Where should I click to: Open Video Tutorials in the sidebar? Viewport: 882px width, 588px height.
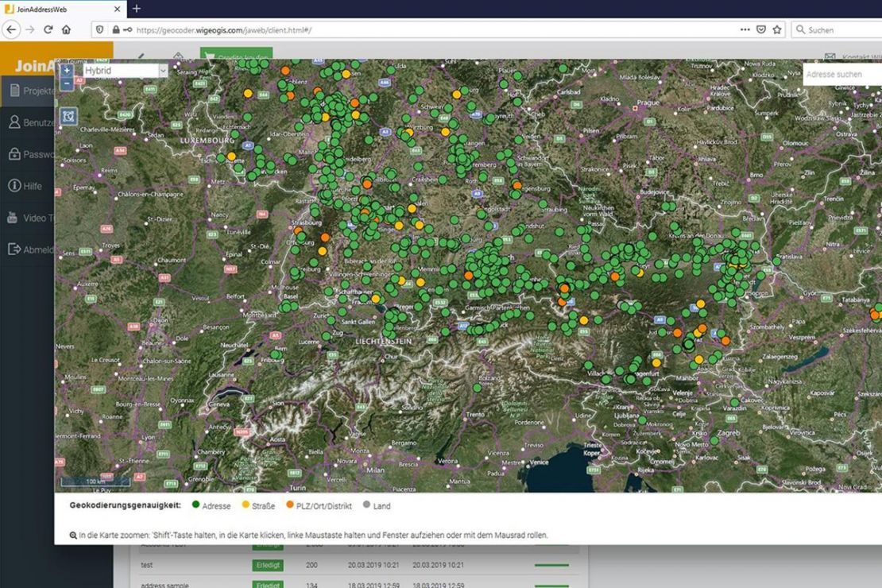pos(28,218)
